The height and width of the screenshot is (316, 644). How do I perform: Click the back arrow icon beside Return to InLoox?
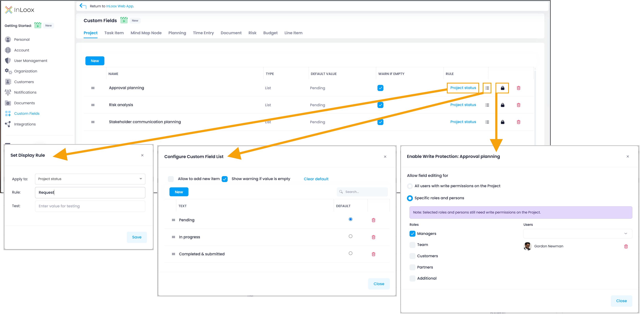point(83,6)
